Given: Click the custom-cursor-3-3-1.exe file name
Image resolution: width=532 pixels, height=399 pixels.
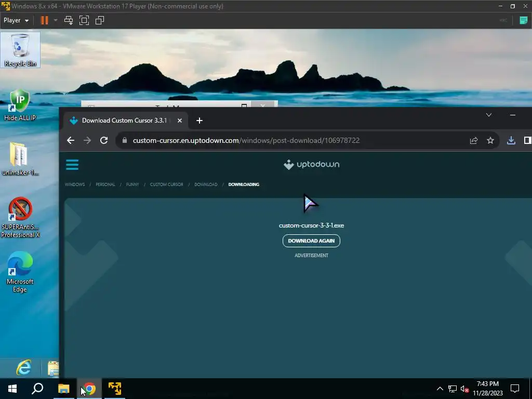Looking at the screenshot, I should point(312,225).
